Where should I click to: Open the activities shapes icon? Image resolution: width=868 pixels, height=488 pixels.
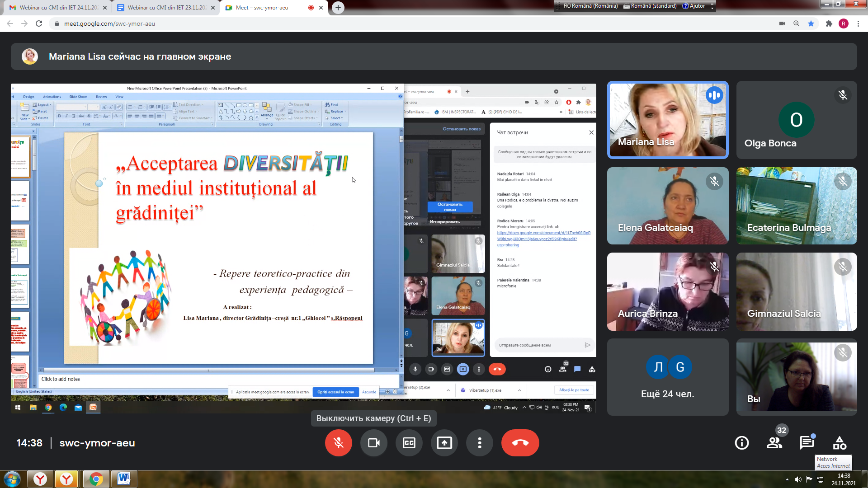[840, 443]
